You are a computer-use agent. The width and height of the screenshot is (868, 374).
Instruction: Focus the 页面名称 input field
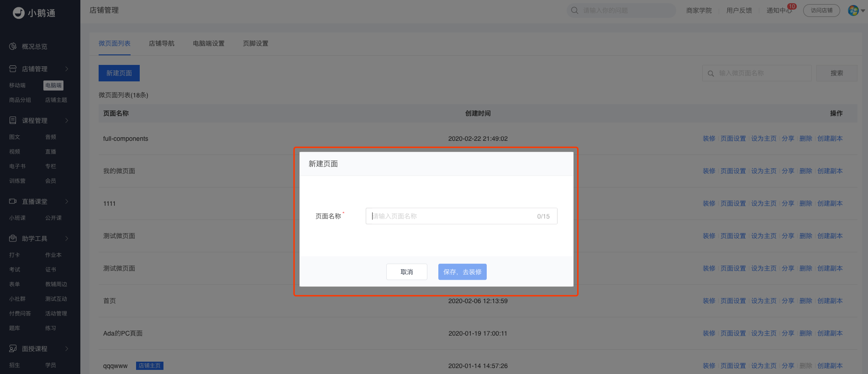pos(462,216)
